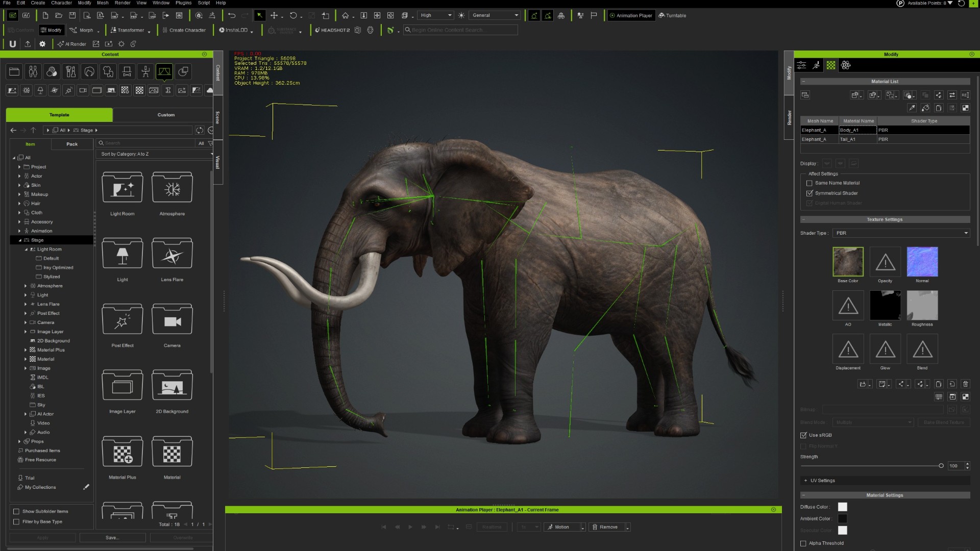Viewport: 980px width, 551px height.
Task: Select the Rotate object tool icon
Action: [293, 15]
